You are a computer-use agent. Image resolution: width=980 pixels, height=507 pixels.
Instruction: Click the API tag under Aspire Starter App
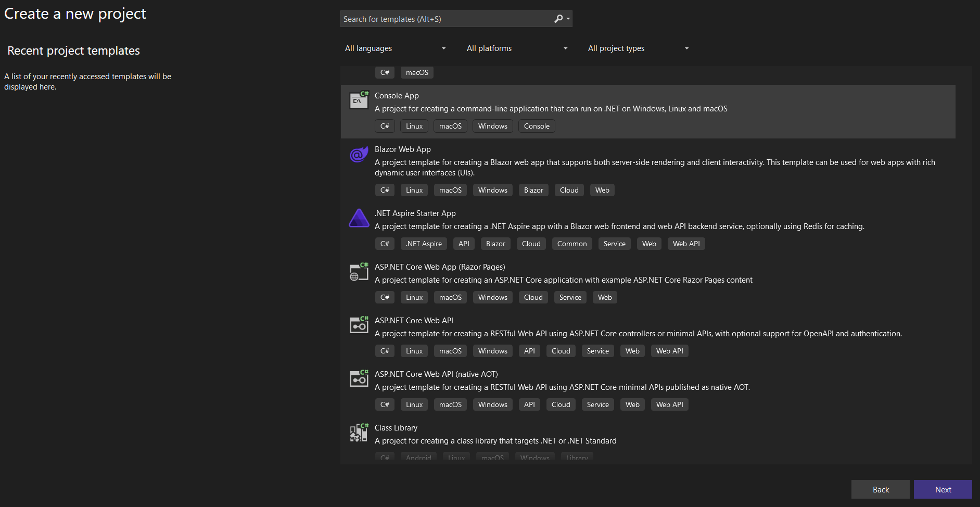coord(464,244)
